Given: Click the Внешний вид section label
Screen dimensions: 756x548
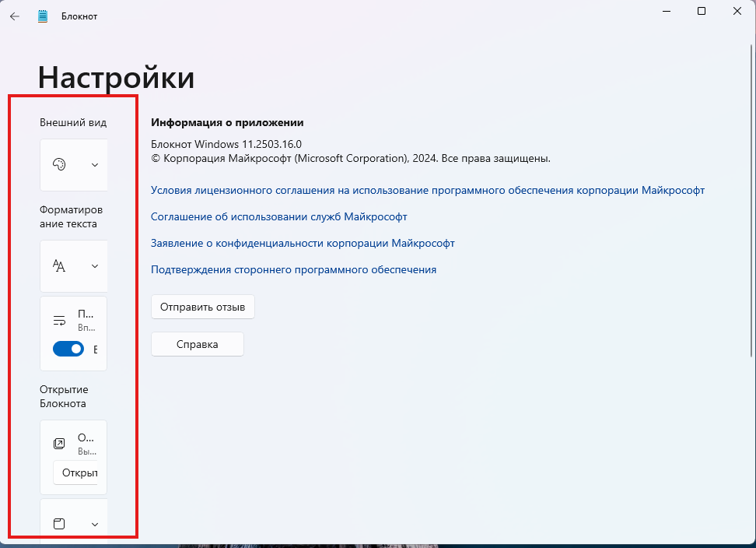Looking at the screenshot, I should click(x=73, y=122).
